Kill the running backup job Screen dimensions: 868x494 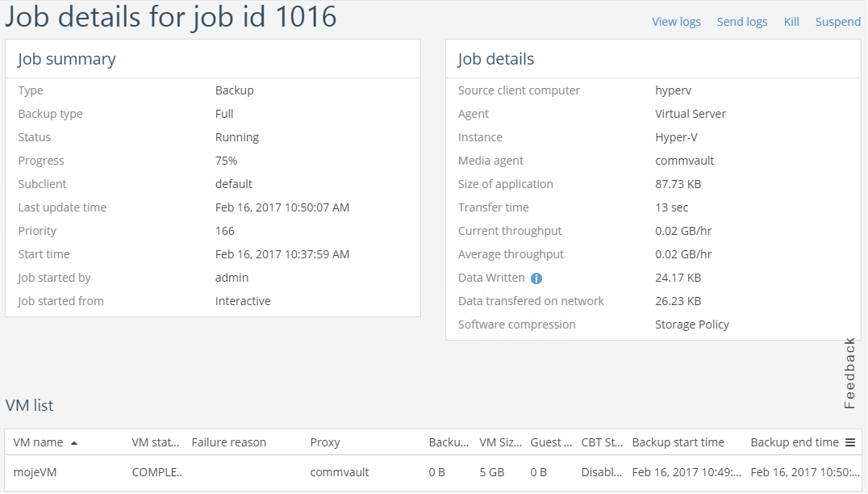791,22
